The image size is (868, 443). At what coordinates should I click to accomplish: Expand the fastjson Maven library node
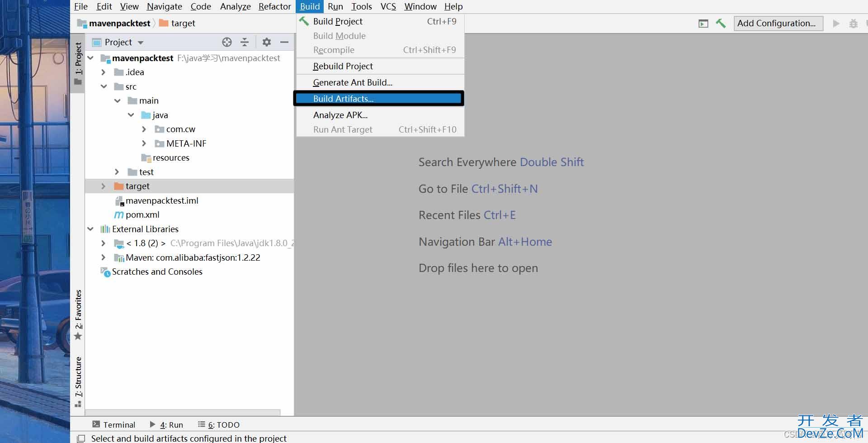click(104, 257)
